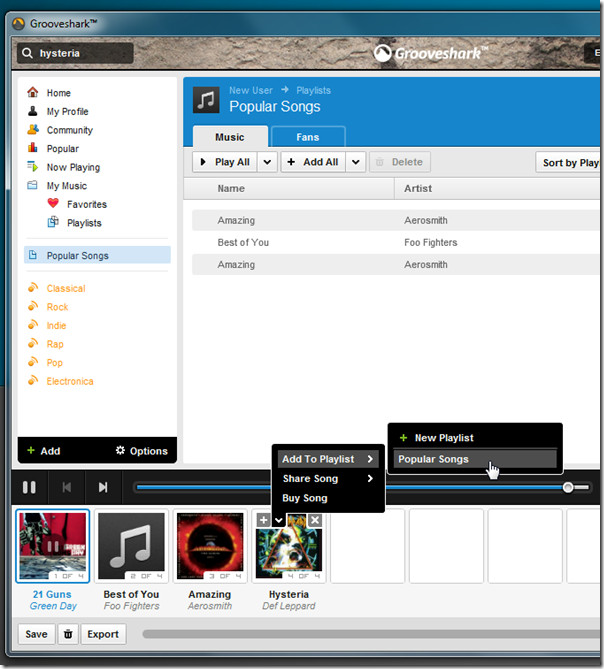Select Buy Song menu item
The width and height of the screenshot is (604, 669).
[x=328, y=498]
